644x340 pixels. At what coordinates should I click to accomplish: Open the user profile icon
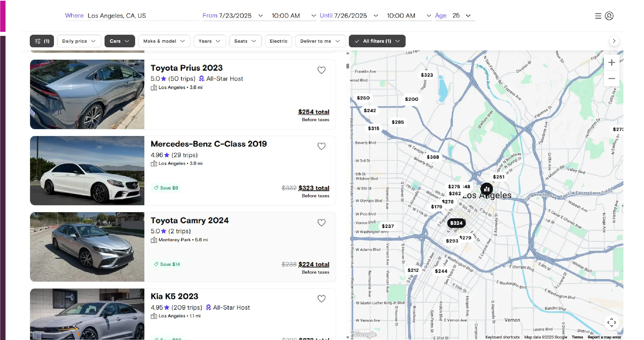click(x=609, y=16)
